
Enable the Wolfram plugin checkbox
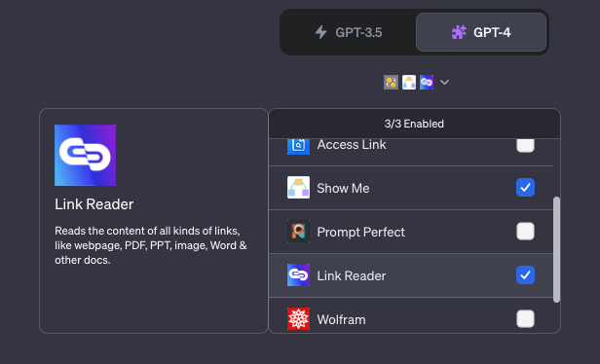[525, 318]
